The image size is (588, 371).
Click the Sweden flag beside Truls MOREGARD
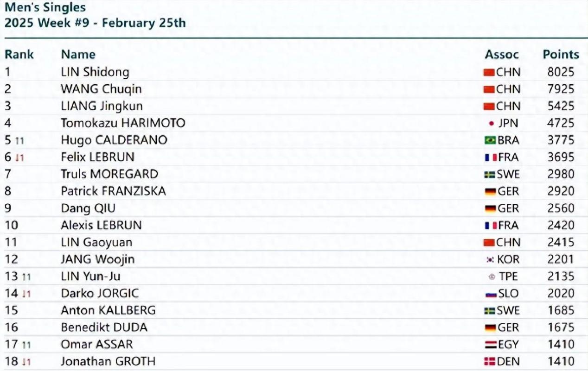pos(490,175)
